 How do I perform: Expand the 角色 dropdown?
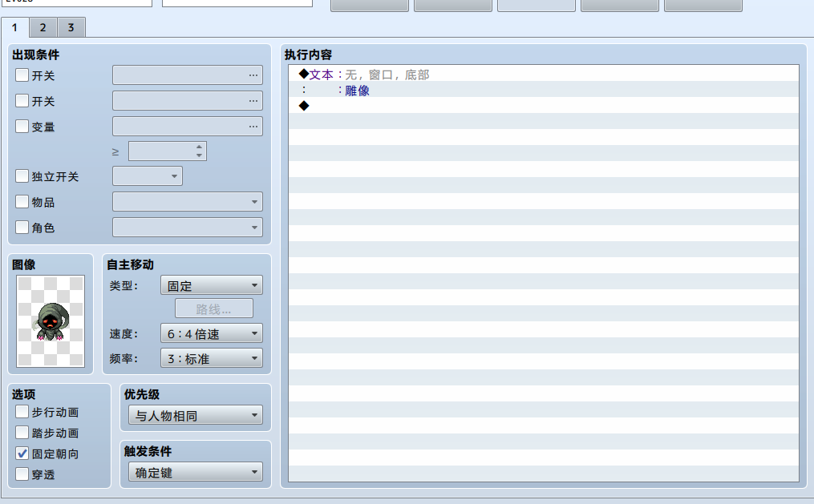(188, 227)
